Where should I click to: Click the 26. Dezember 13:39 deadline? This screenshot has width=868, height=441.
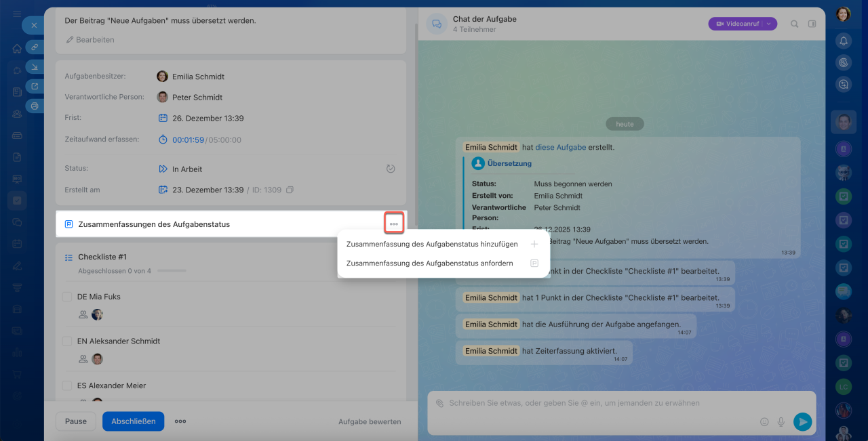pos(208,119)
